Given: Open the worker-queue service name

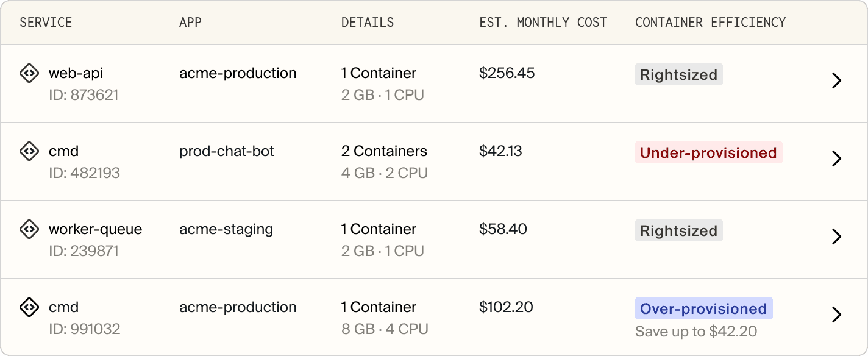Looking at the screenshot, I should [x=95, y=229].
